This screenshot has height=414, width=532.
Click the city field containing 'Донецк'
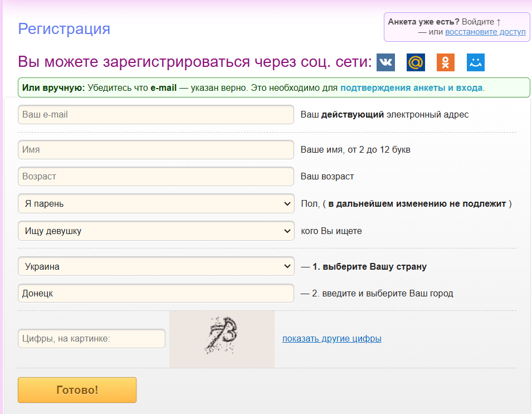[x=155, y=294]
